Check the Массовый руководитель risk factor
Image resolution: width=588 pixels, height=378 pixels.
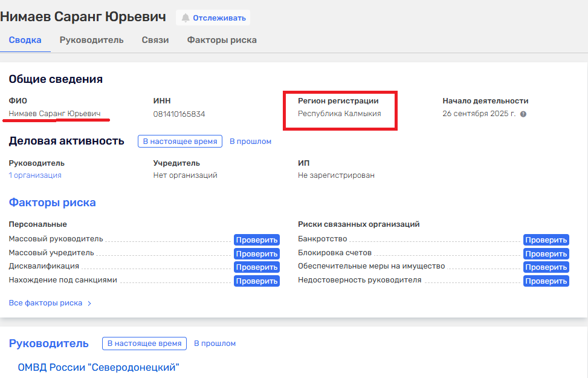[256, 240]
